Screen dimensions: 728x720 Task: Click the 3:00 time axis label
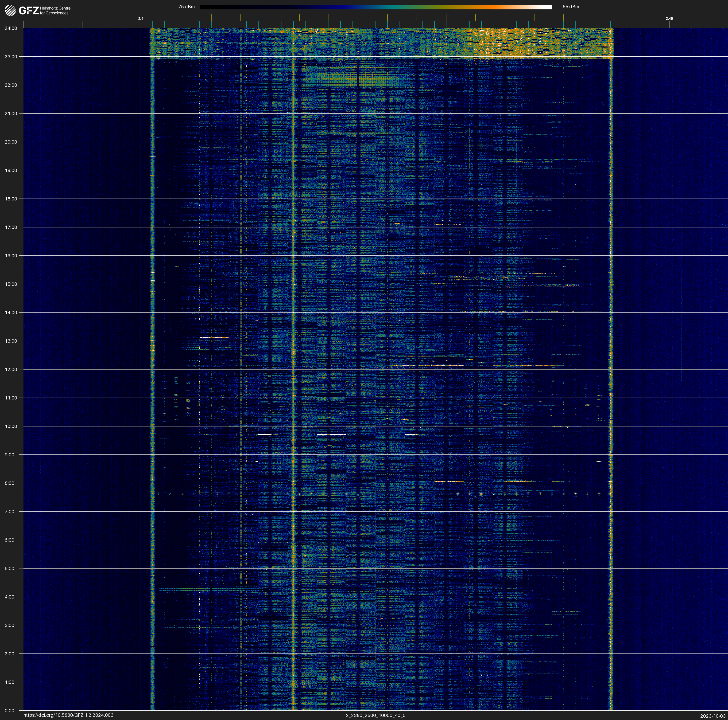tap(9, 625)
